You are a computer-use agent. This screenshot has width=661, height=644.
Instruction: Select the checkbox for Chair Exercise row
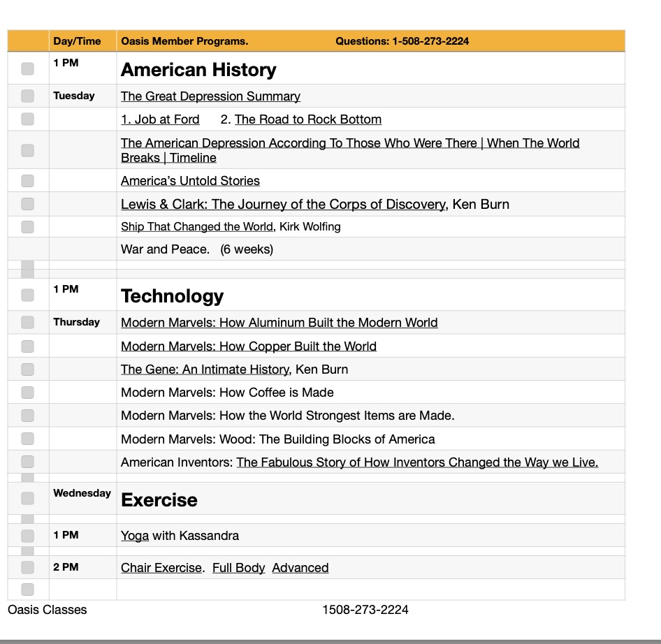tap(27, 567)
